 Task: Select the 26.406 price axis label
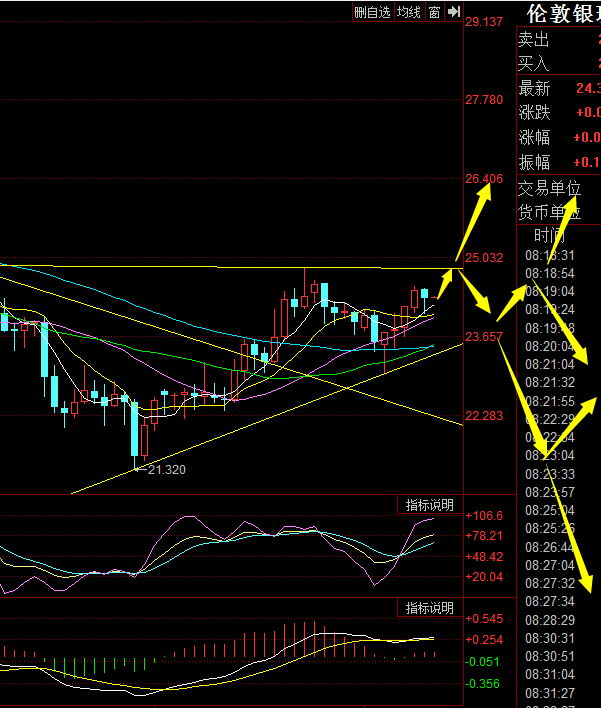coord(484,179)
